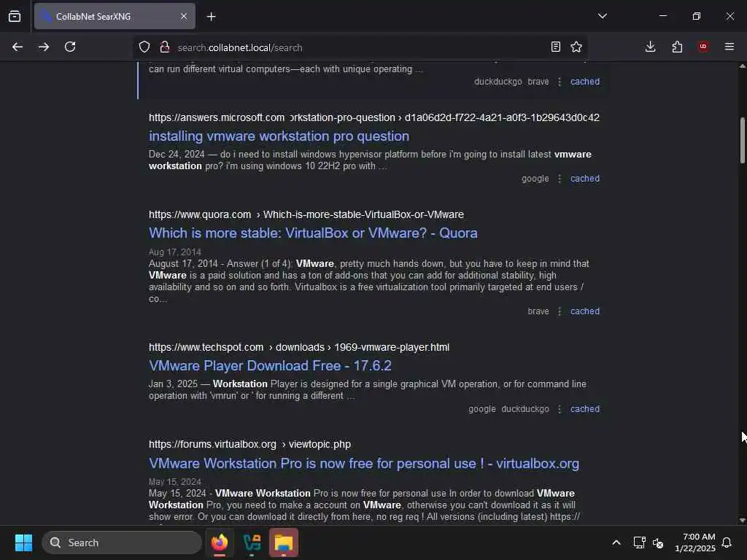
Task: Expand the list all tabs chevron
Action: (602, 16)
